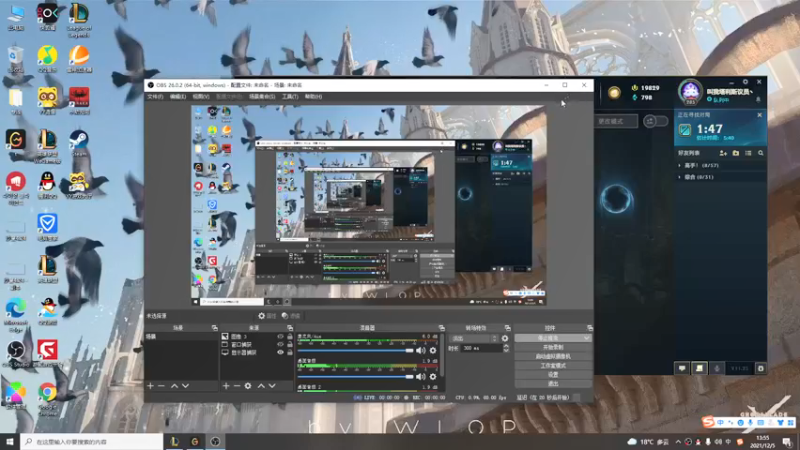Move scene down in Scenes panel

pyautogui.click(x=186, y=386)
